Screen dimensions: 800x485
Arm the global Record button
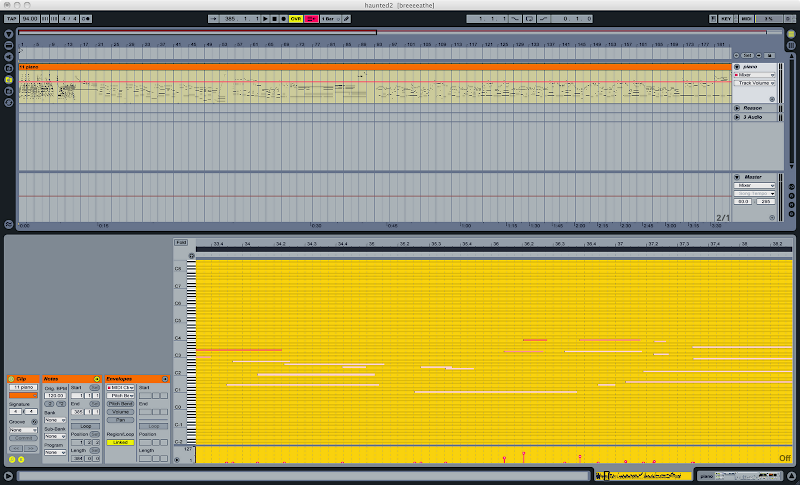point(284,19)
